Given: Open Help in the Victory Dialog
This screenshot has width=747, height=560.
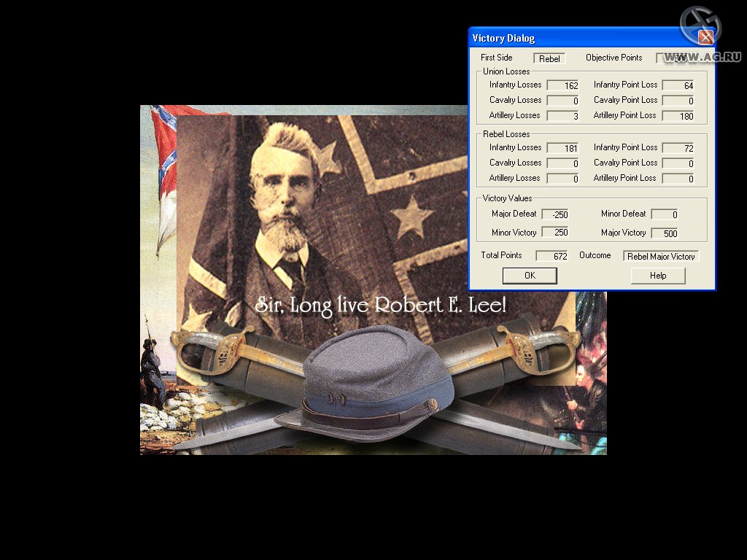Looking at the screenshot, I should tap(658, 276).
